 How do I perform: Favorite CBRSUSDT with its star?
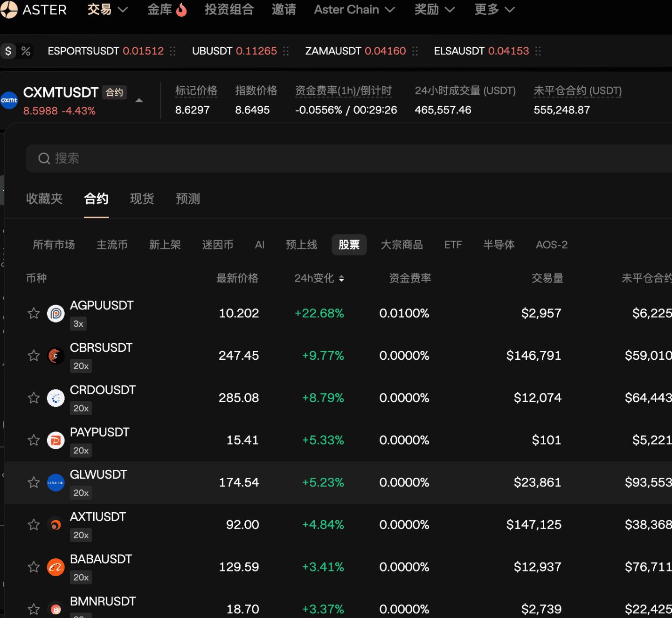click(34, 356)
